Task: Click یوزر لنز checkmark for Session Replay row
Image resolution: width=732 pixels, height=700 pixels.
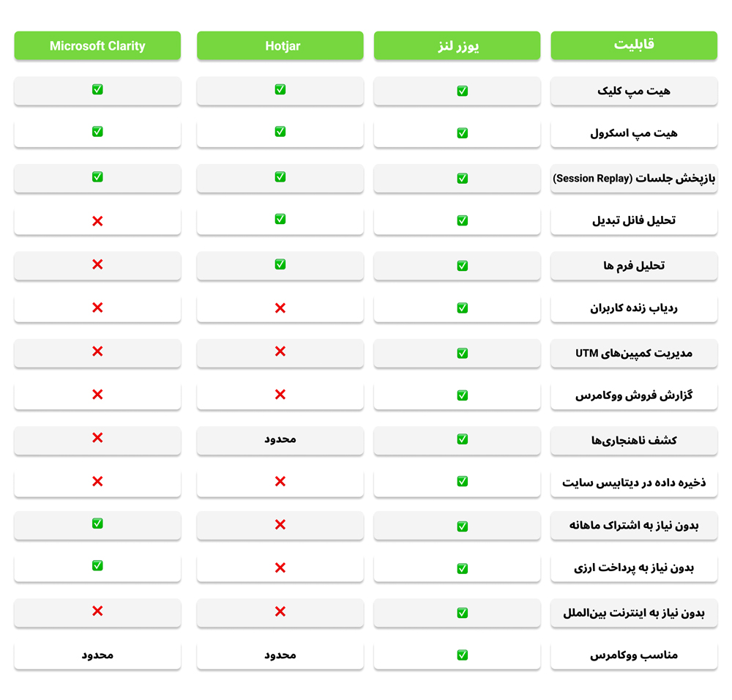Action: (x=462, y=179)
